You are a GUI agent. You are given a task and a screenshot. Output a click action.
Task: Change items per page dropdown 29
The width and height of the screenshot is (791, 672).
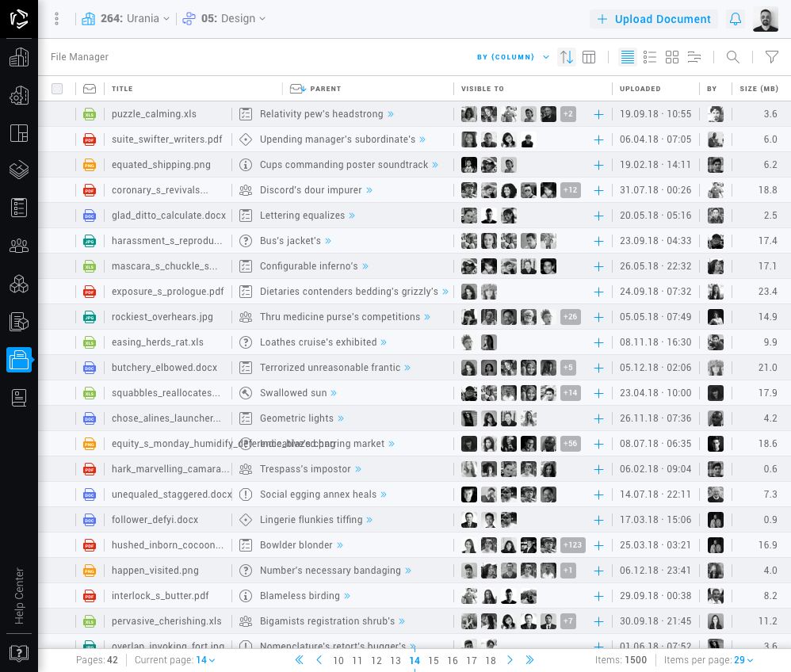744,660
